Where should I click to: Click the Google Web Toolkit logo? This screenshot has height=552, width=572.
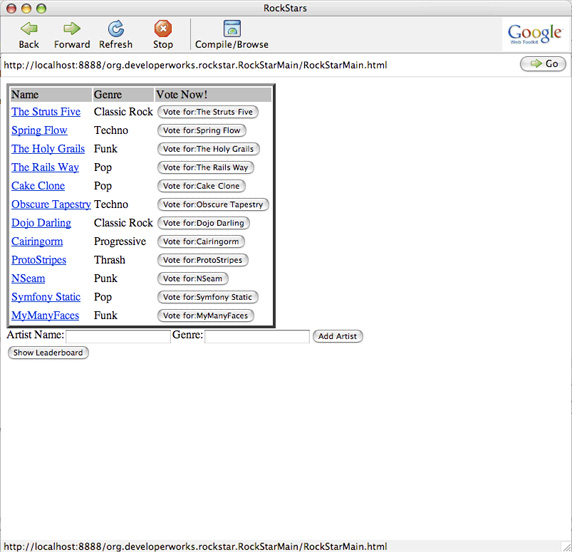pyautogui.click(x=535, y=34)
